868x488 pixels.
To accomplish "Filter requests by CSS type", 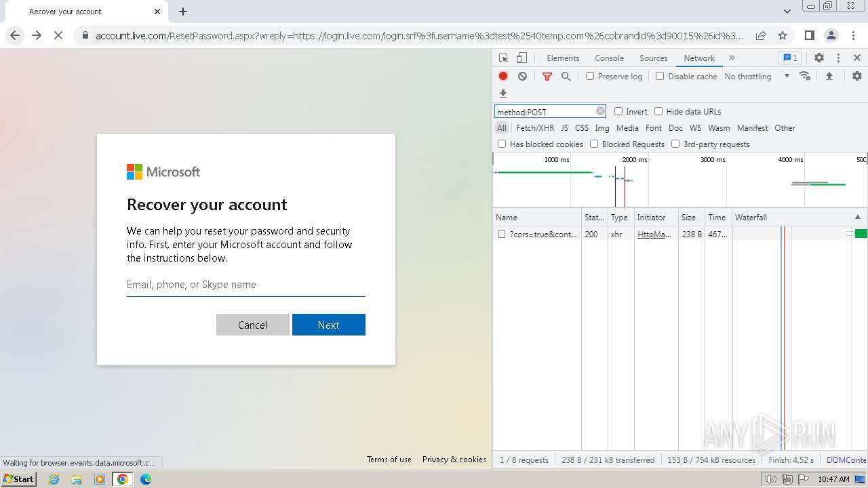I will (582, 128).
